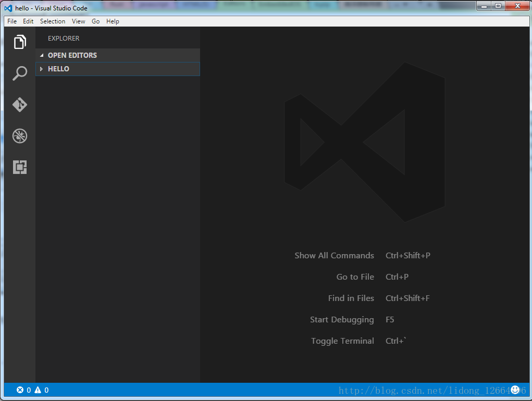The width and height of the screenshot is (532, 401).
Task: Select the HELLO folder header
Action: tap(118, 69)
